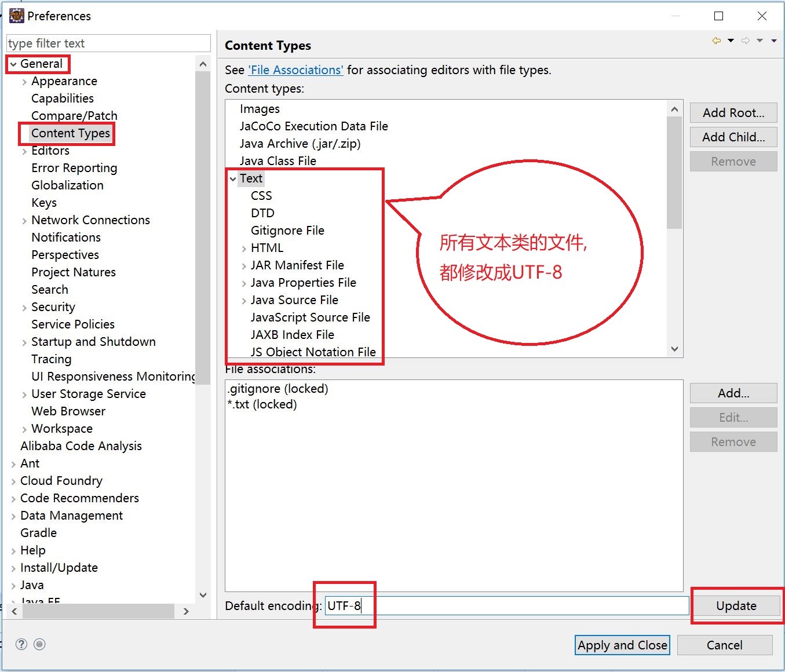Click the type filter text box
This screenshot has height=672, width=785.
(108, 43)
